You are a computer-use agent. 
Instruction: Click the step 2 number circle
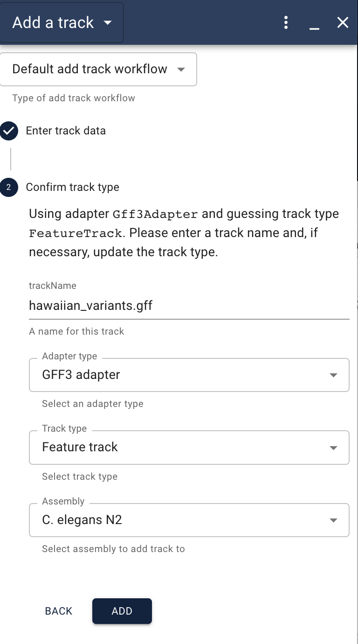click(9, 188)
